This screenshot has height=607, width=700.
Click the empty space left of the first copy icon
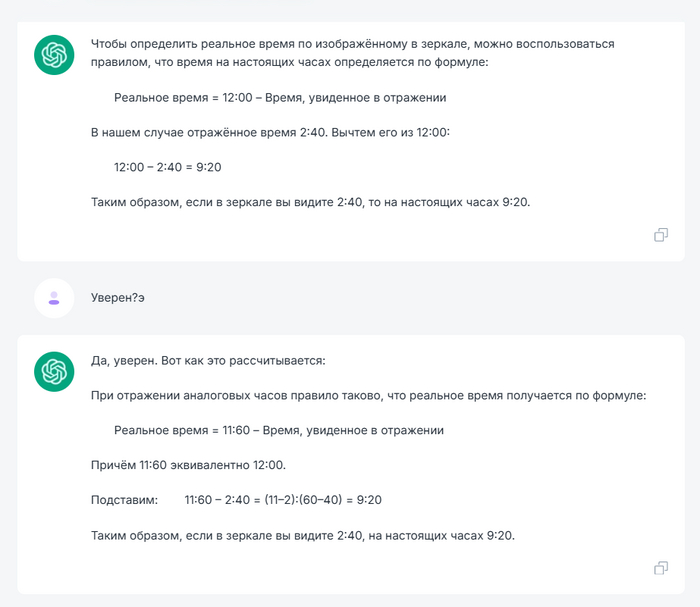400,235
